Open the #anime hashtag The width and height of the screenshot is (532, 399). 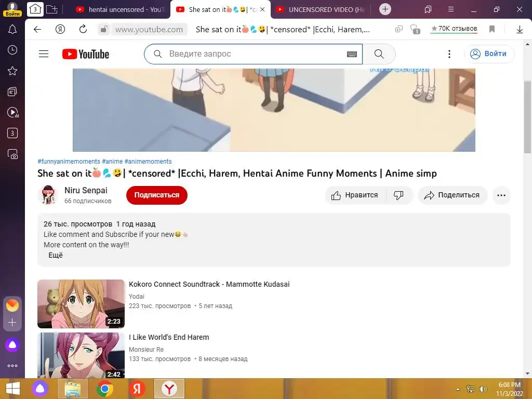(x=112, y=162)
